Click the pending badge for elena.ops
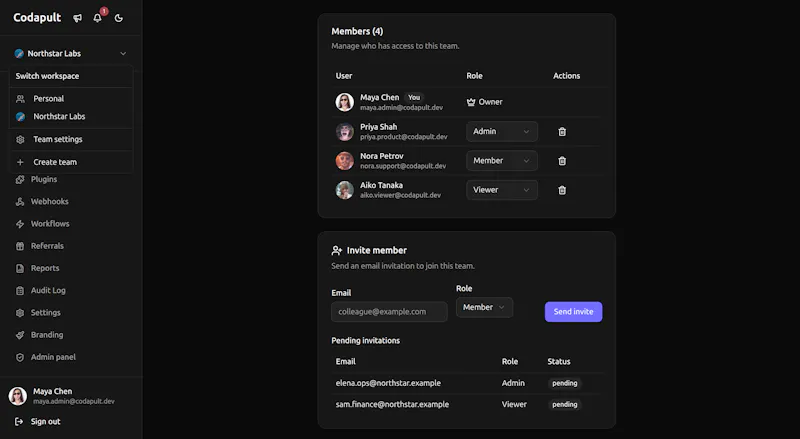800x439 pixels. coord(564,383)
